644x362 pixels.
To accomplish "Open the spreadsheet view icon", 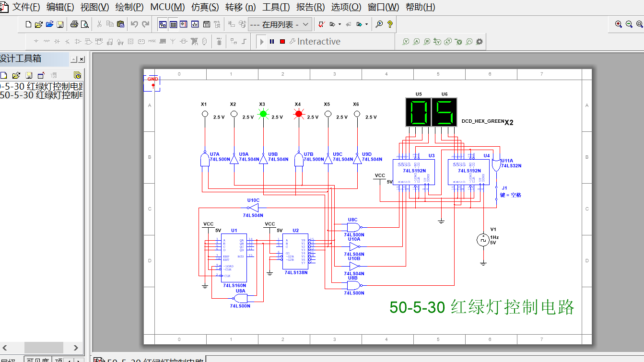I will click(173, 24).
